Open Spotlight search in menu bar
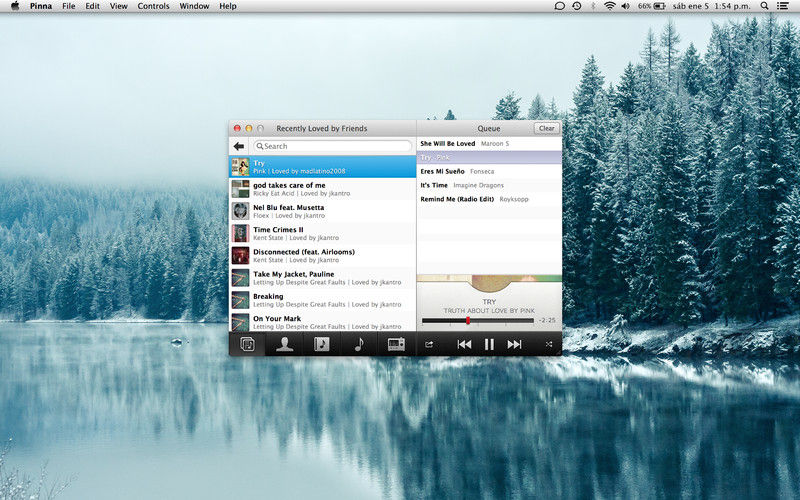The image size is (800, 500). (764, 6)
